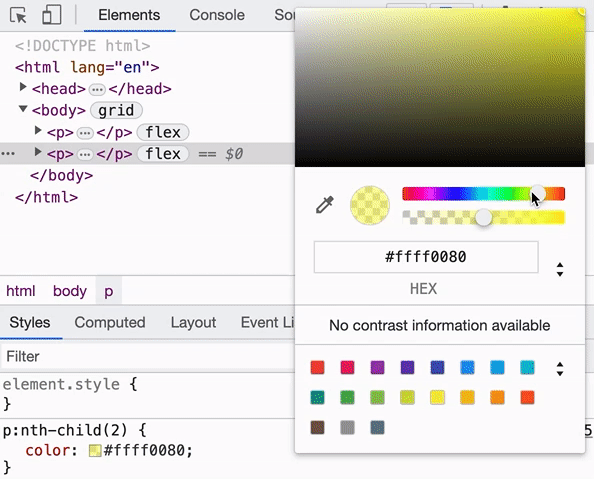Screen dimensions: 594x479
Task: Click the current color preview circle
Action: point(370,205)
